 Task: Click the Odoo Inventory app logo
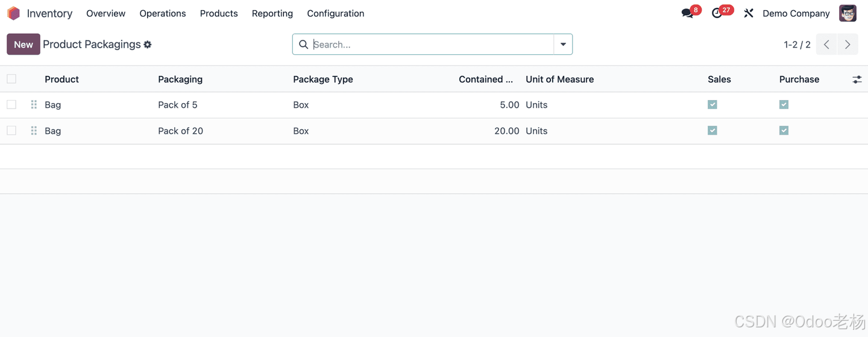13,13
